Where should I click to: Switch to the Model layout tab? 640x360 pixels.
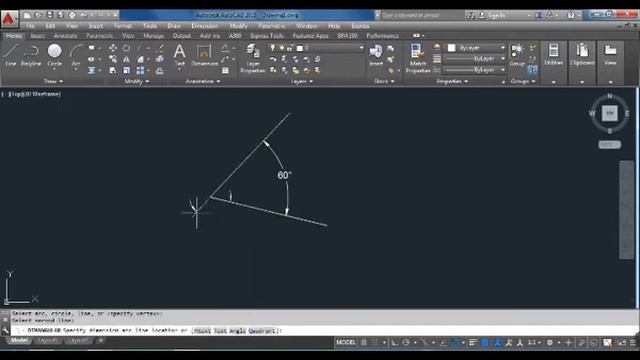pyautogui.click(x=19, y=340)
